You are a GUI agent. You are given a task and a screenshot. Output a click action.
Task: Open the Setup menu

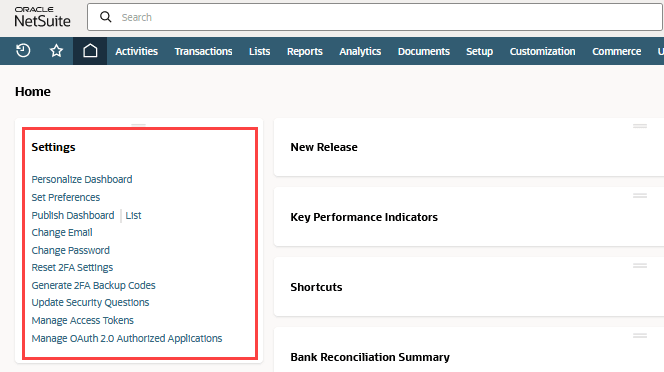pyautogui.click(x=479, y=51)
